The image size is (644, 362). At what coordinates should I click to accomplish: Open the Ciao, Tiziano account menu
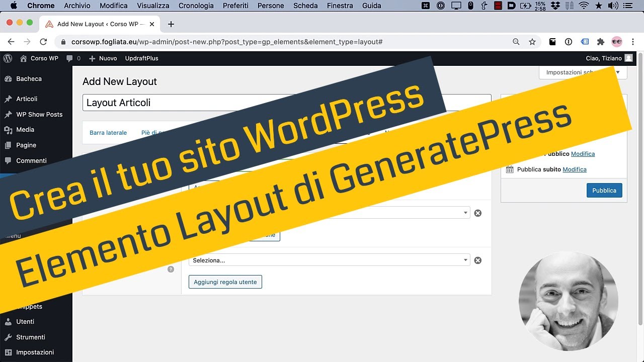pyautogui.click(x=609, y=58)
